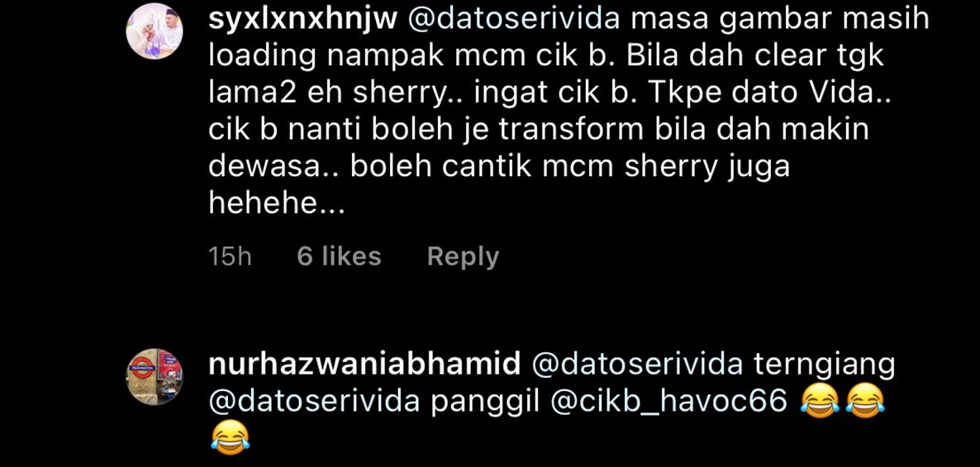Image resolution: width=980 pixels, height=467 pixels.
Task: Tap @datoserivida mention before 'panggil'
Action: point(314,402)
